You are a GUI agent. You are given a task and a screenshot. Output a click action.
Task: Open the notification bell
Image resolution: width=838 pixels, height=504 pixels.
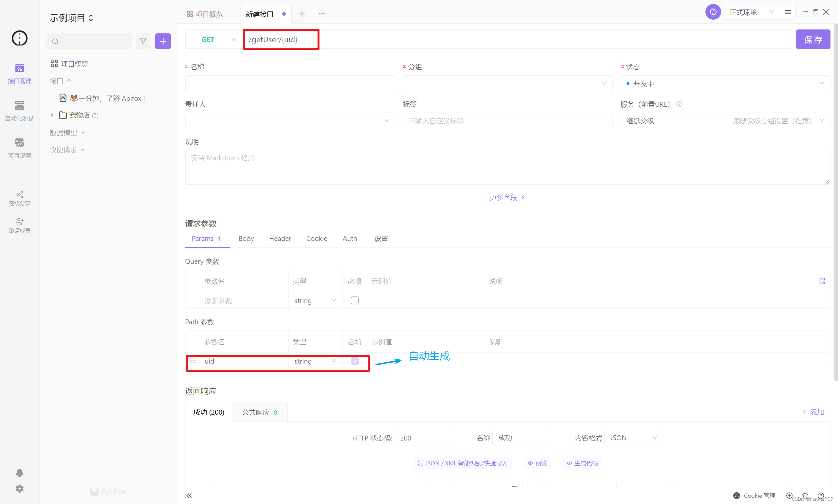[x=19, y=473]
